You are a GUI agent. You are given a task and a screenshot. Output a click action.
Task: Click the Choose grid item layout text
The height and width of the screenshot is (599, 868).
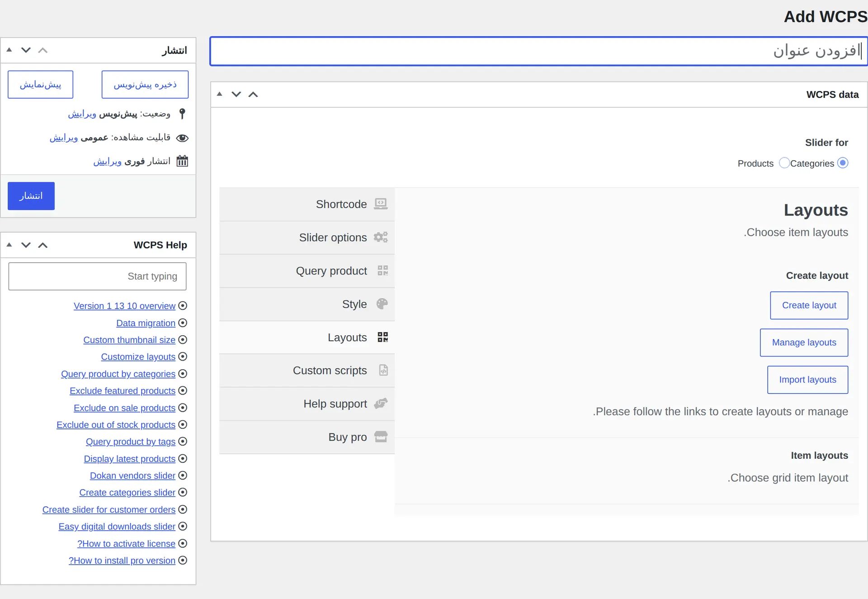(x=788, y=478)
